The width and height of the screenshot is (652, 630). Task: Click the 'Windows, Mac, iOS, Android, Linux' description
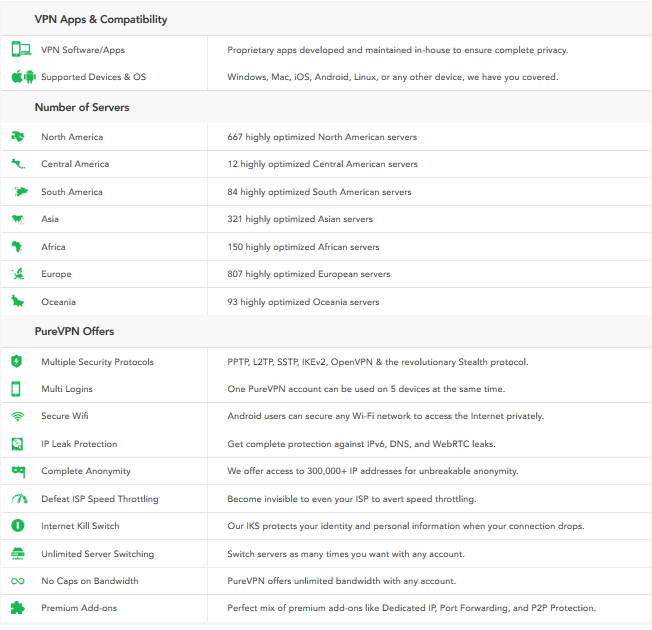tap(393, 77)
